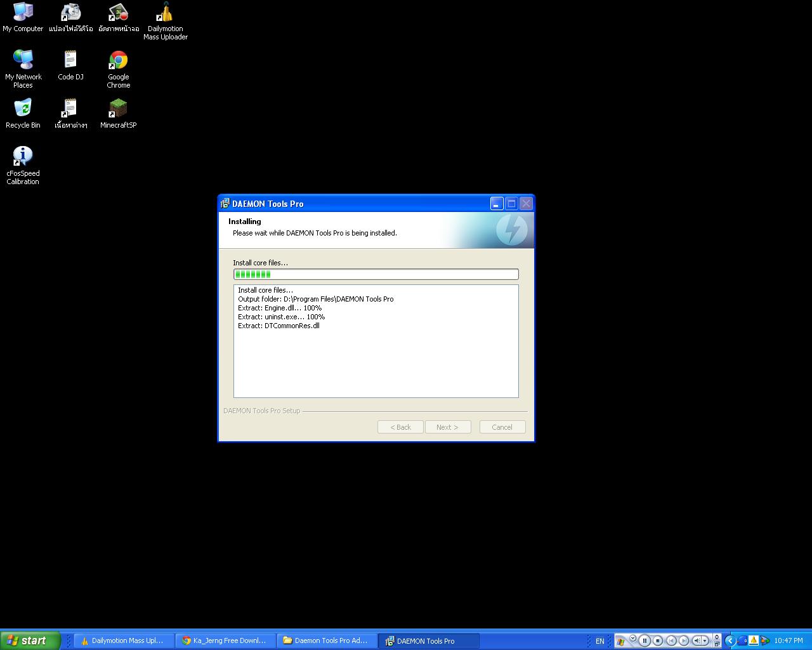Screen dimensions: 812x650
Task: Click the Windows Media Player toolbar logo
Action: click(620, 641)
